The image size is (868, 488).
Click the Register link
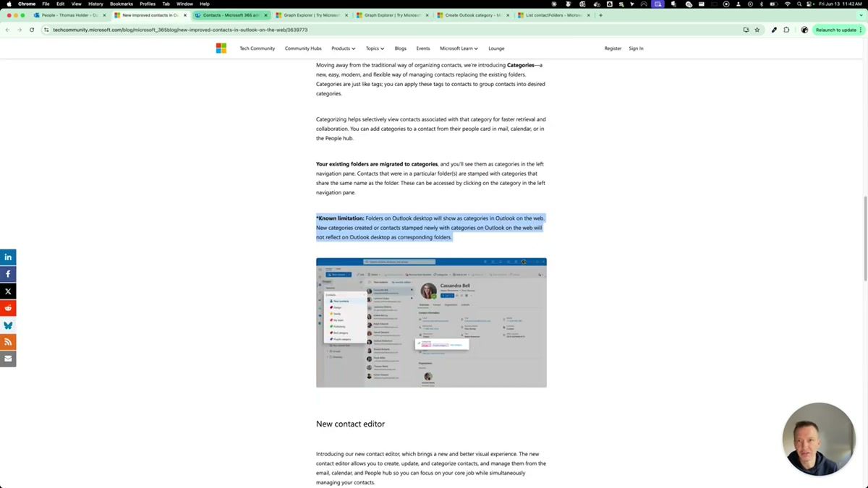pyautogui.click(x=612, y=48)
